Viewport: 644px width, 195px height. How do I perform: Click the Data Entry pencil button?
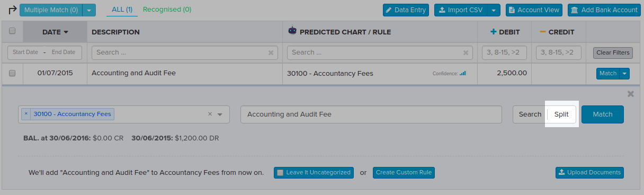(x=406, y=10)
